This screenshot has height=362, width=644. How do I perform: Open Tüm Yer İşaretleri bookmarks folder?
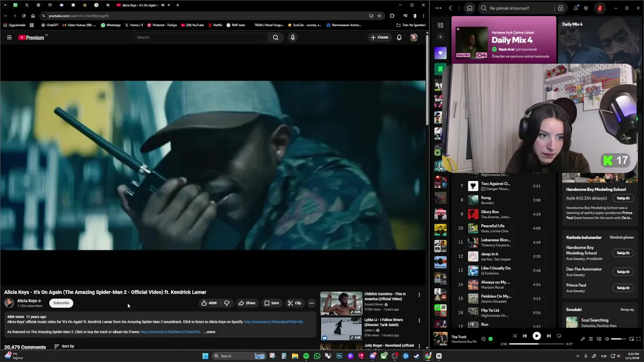click(x=411, y=25)
